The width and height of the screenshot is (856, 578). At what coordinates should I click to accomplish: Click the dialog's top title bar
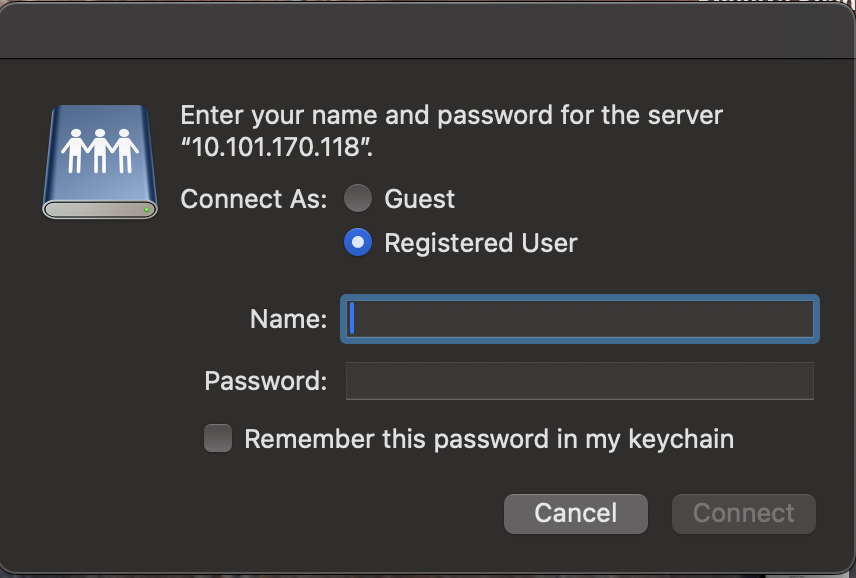point(428,30)
